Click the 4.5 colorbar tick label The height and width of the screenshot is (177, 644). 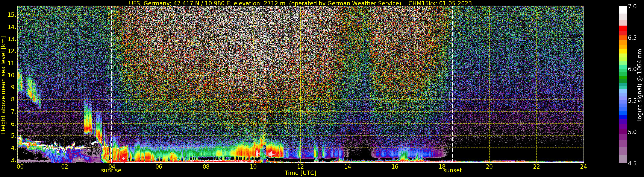[632, 163]
